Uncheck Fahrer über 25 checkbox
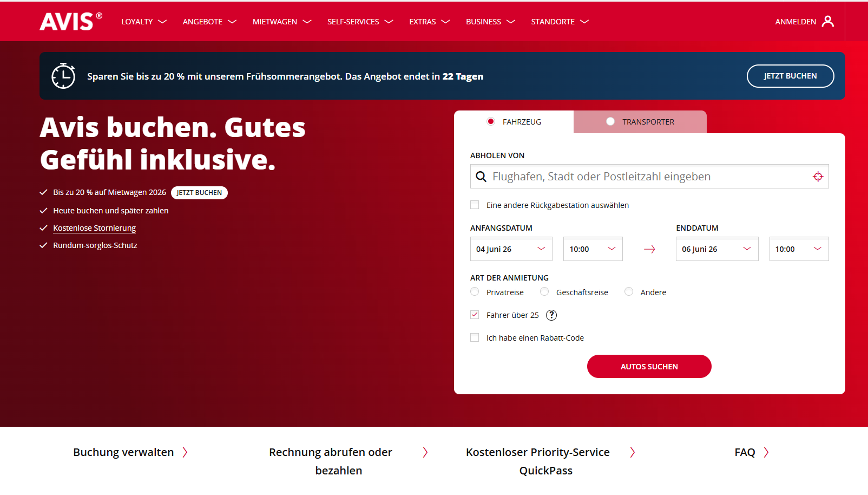 pyautogui.click(x=475, y=315)
